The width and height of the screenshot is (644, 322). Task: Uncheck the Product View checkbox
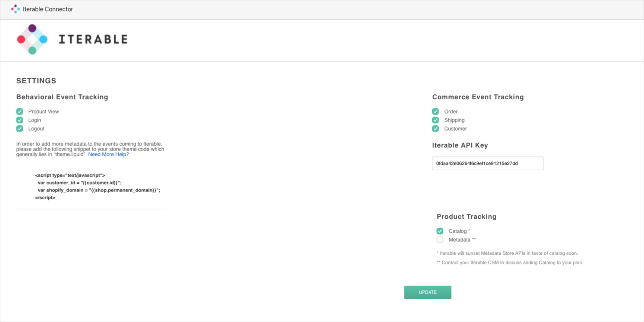pos(20,112)
